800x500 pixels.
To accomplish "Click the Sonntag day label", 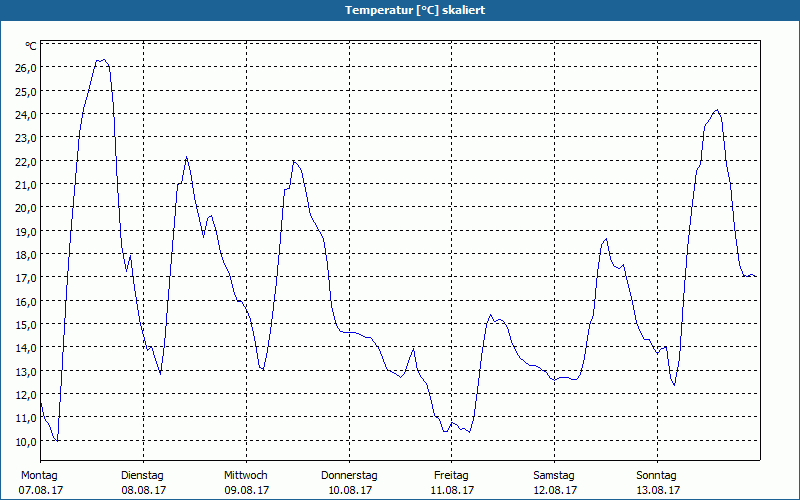I will tap(657, 476).
